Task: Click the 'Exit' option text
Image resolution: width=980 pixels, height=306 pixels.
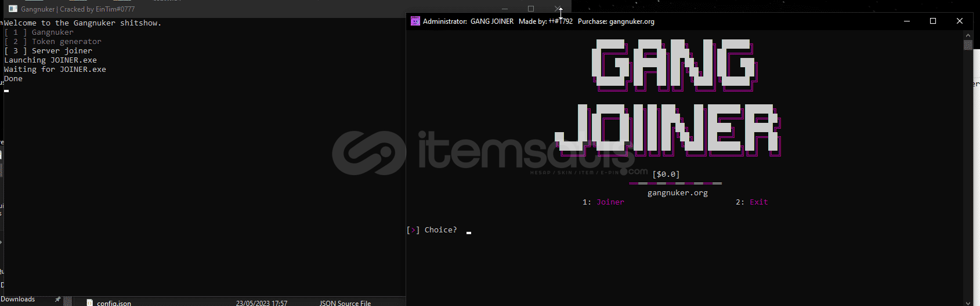Action: click(x=759, y=202)
